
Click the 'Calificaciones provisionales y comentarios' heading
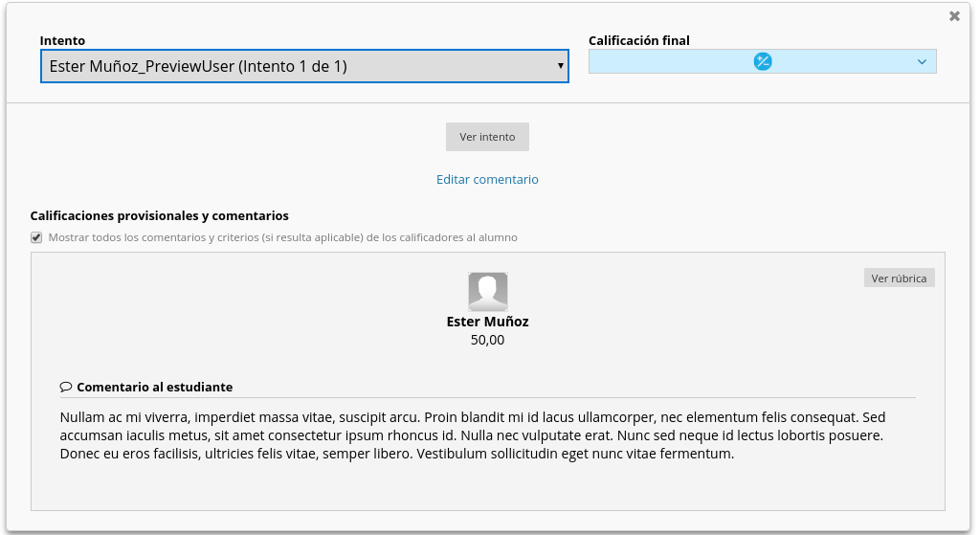pos(160,216)
